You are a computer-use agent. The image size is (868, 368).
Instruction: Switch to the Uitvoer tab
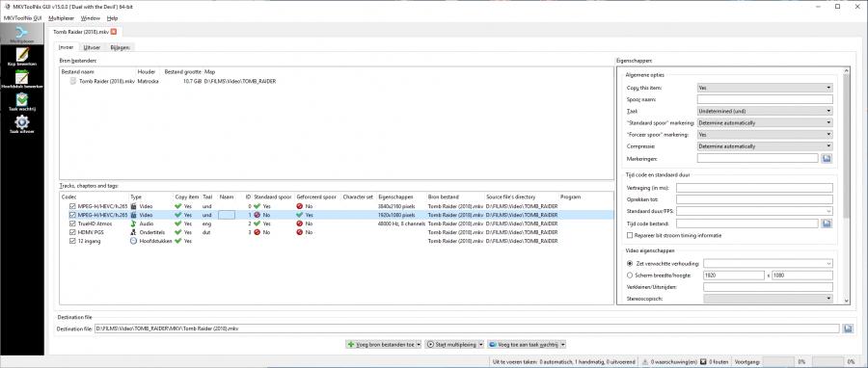coord(92,47)
